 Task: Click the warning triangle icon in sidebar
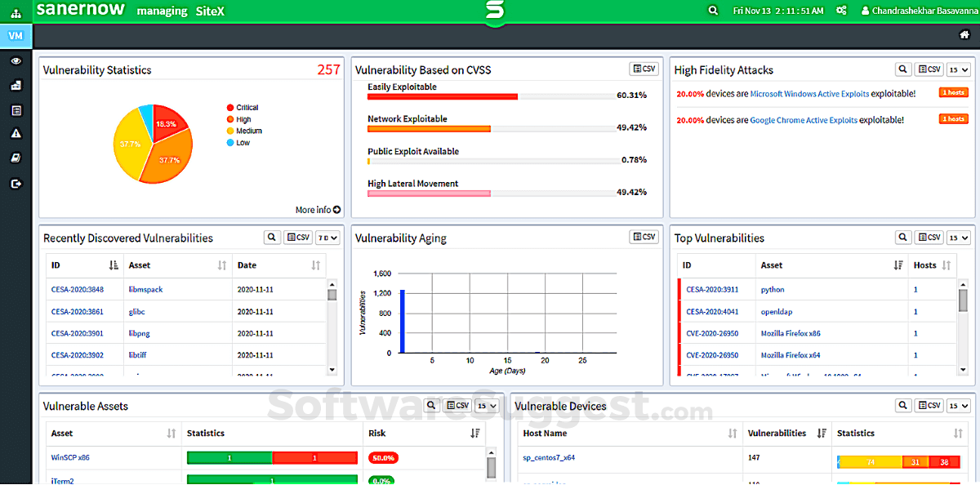(x=16, y=133)
